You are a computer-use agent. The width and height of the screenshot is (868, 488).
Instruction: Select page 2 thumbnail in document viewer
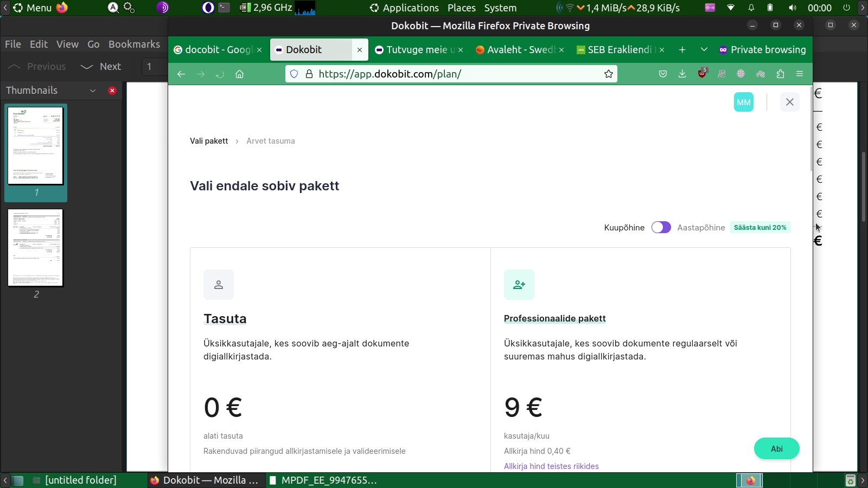coord(36,248)
